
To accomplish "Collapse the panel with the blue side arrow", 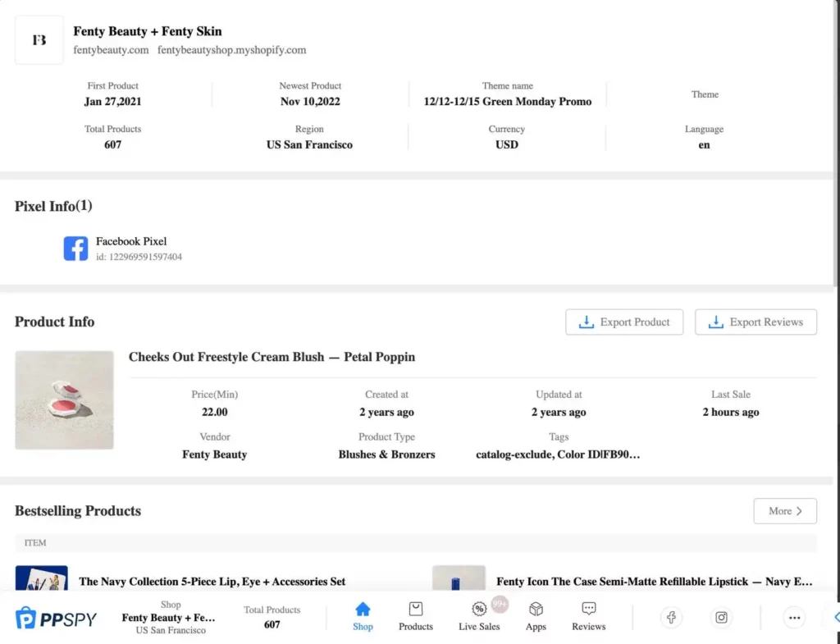I will [836, 618].
